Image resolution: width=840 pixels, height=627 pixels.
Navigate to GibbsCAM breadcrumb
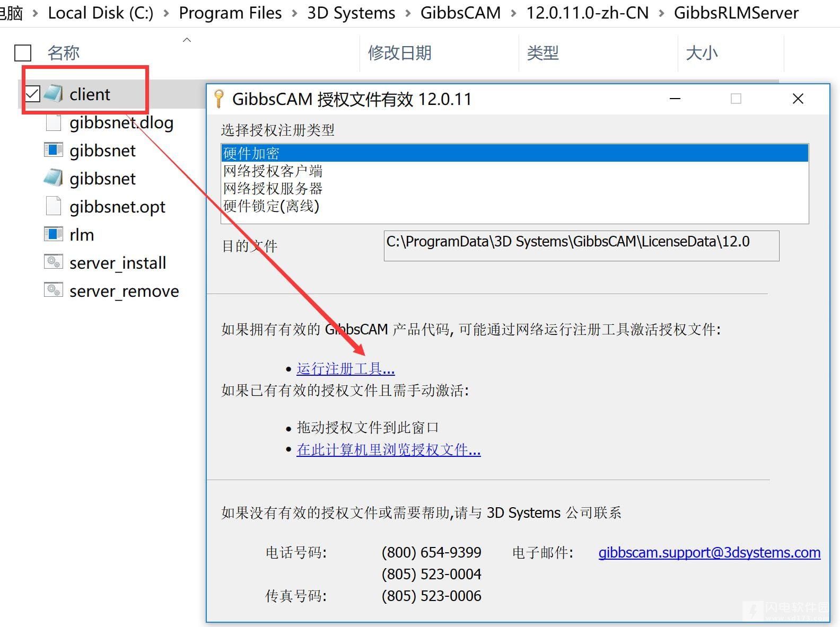point(460,13)
